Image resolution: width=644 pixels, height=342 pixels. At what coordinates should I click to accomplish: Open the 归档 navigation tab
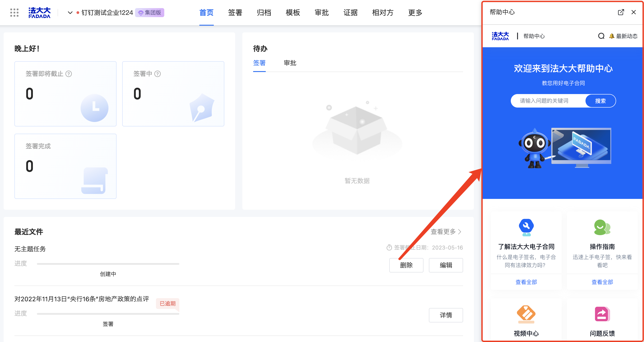pos(264,13)
